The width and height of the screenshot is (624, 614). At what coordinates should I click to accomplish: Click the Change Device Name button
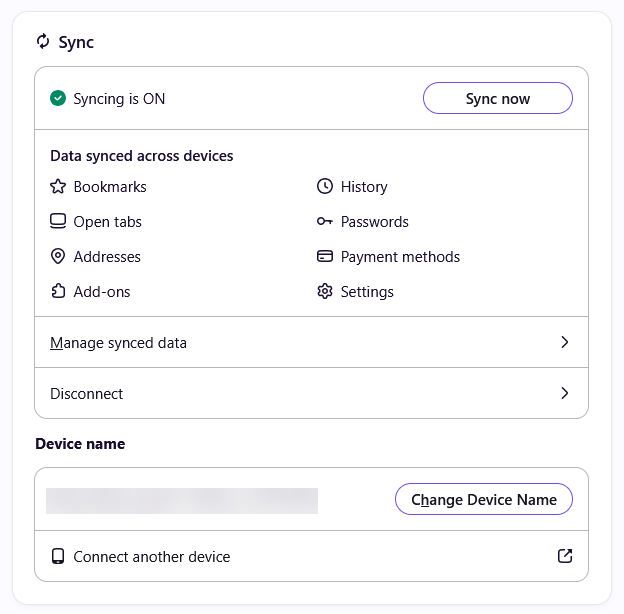pyautogui.click(x=484, y=499)
